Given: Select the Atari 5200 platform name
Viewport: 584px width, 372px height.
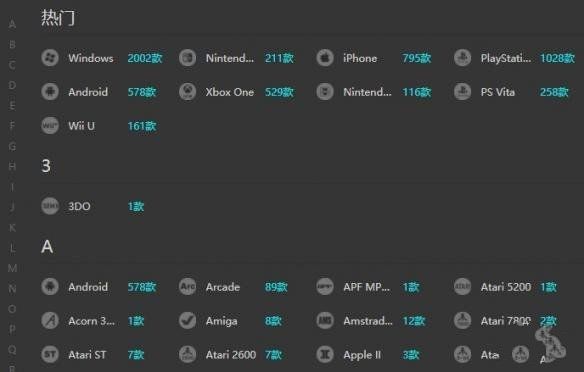Looking at the screenshot, I should click(x=505, y=287).
